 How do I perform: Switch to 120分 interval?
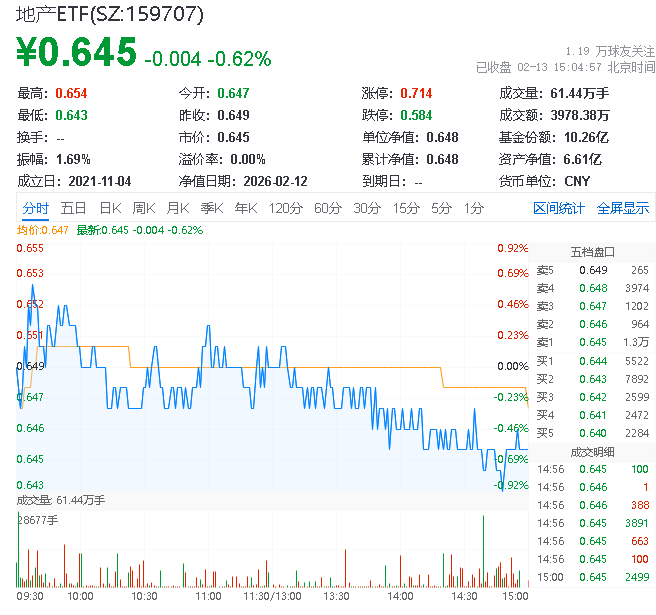coord(285,208)
